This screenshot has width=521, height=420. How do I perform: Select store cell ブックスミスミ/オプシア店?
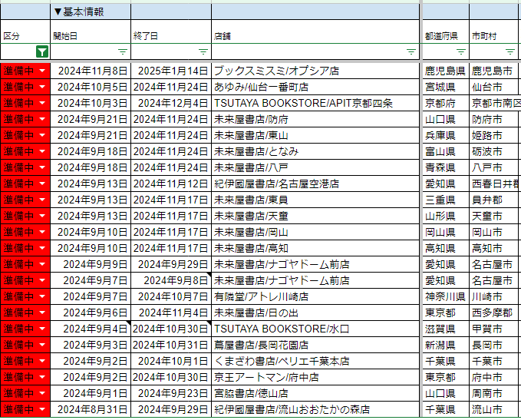pos(315,71)
